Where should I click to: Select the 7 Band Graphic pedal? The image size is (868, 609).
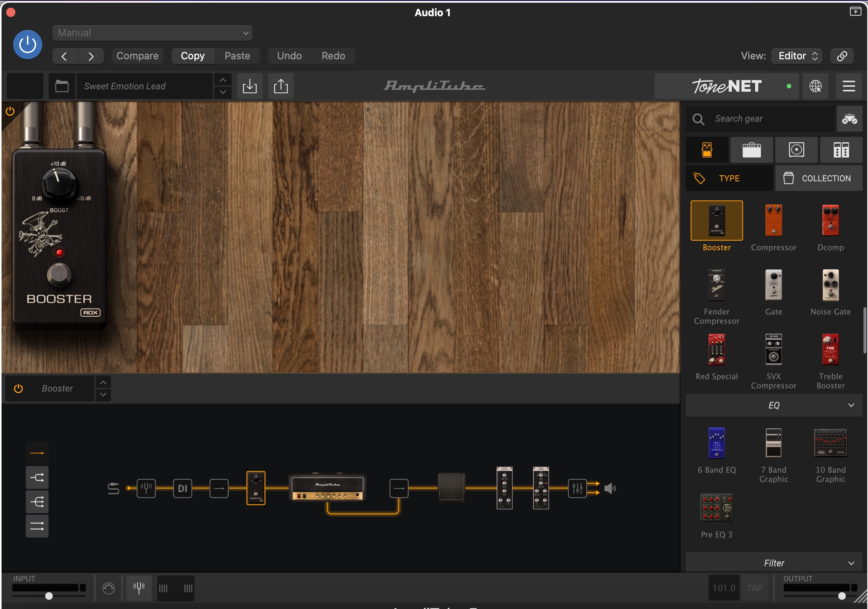tap(773, 443)
